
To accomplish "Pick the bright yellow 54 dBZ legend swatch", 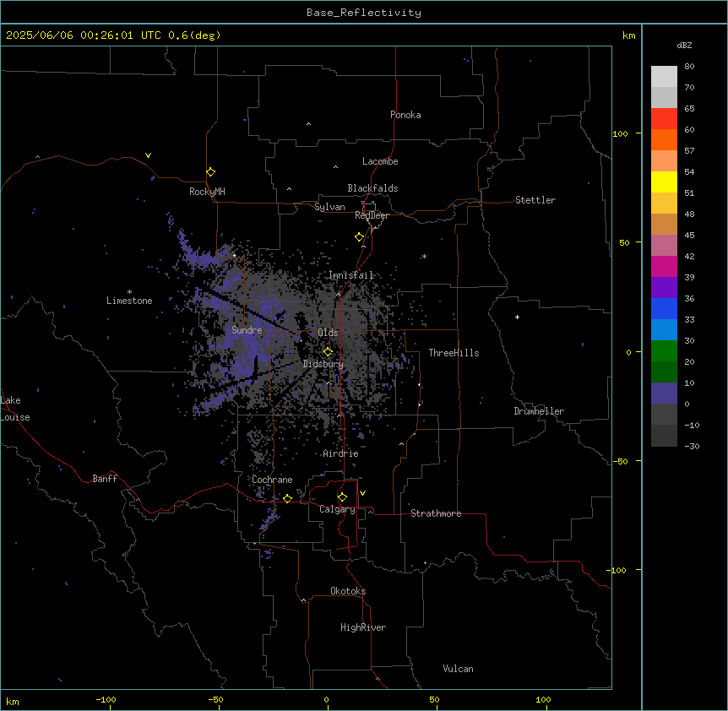I will click(664, 182).
